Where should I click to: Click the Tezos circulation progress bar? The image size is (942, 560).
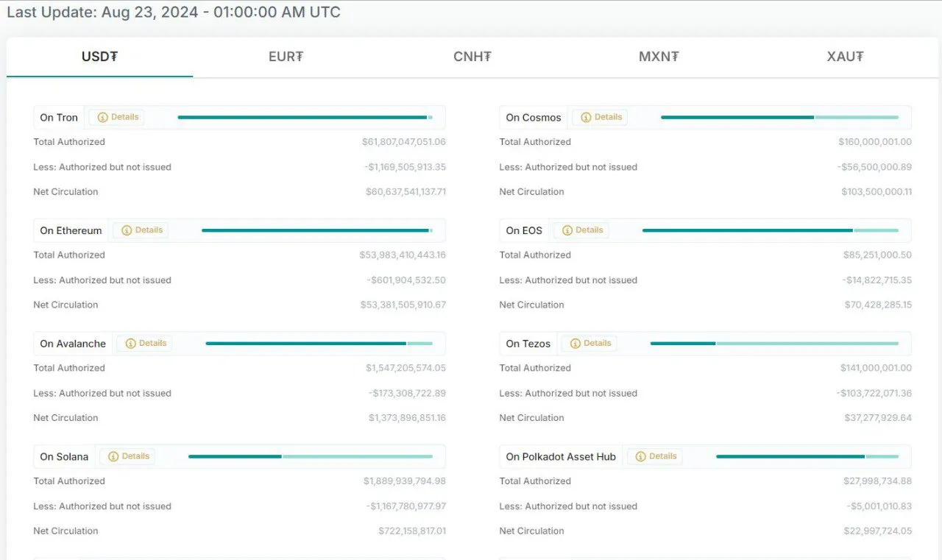[x=774, y=344]
